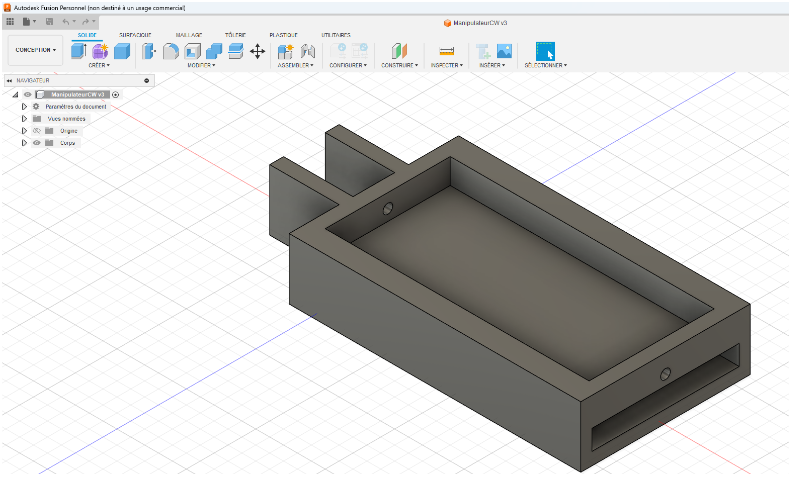789x503 pixels.
Task: Collapse the ManipulateurCW v3 root node
Action: 16,95
